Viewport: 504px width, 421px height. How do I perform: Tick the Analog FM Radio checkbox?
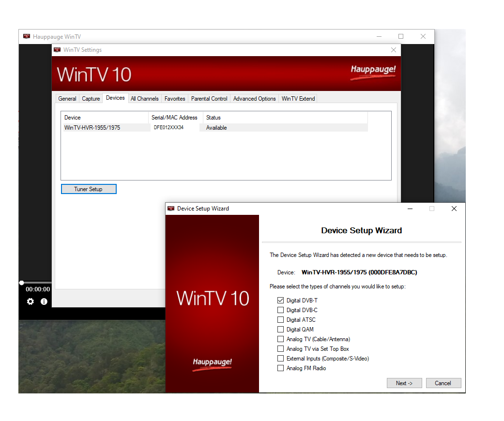[280, 368]
